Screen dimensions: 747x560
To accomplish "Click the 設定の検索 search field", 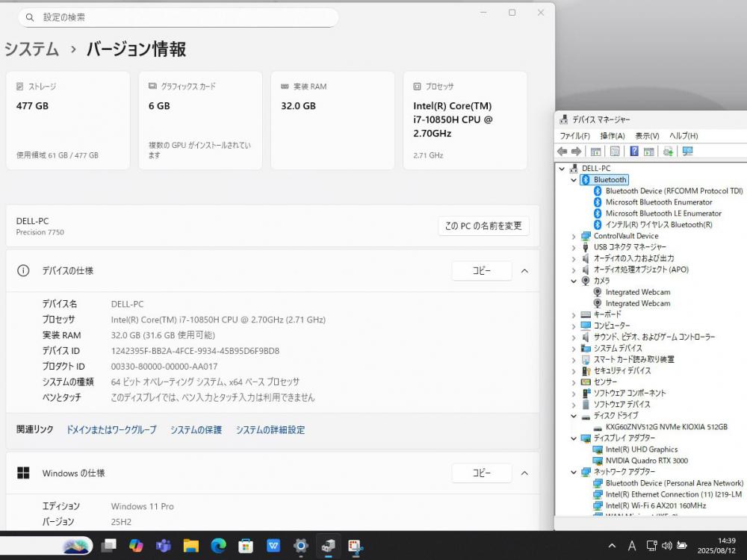I will pyautogui.click(x=178, y=17).
